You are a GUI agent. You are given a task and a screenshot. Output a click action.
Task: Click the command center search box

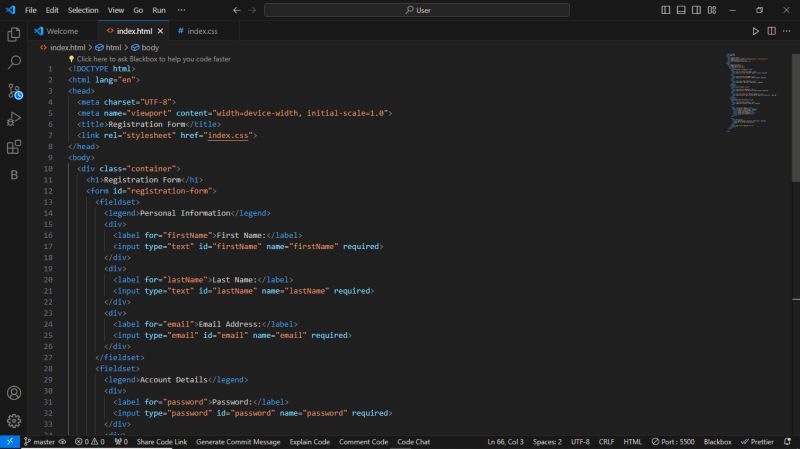417,10
